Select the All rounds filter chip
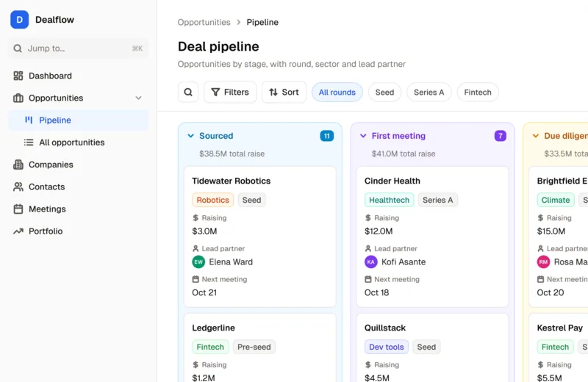This screenshot has width=588, height=382. point(337,93)
